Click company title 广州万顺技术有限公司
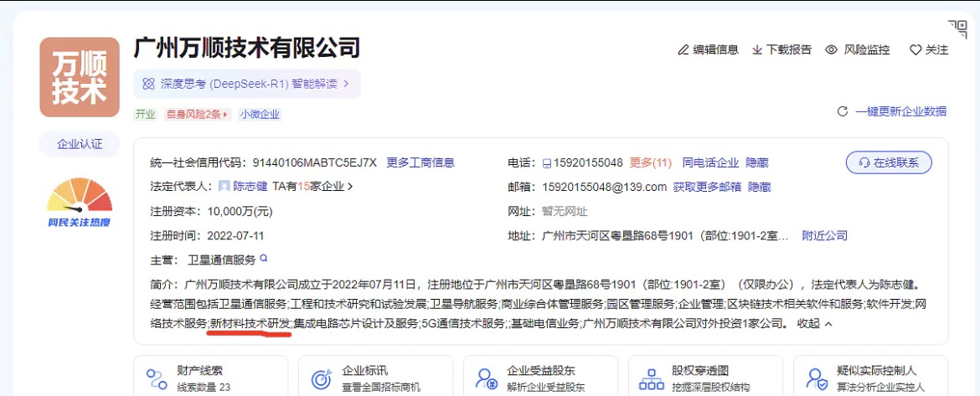Viewport: 980px width, 396px height. tap(247, 48)
